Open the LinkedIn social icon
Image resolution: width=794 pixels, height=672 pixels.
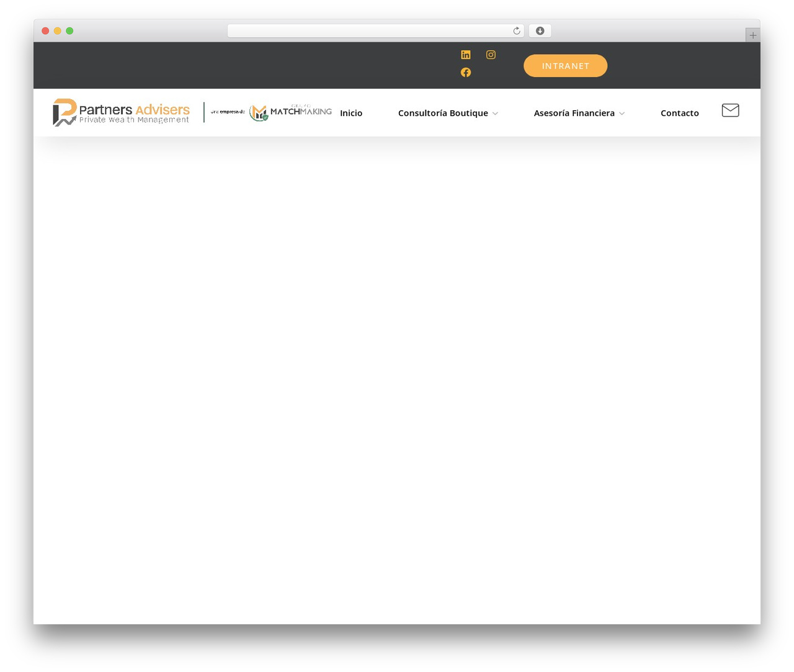coord(466,55)
